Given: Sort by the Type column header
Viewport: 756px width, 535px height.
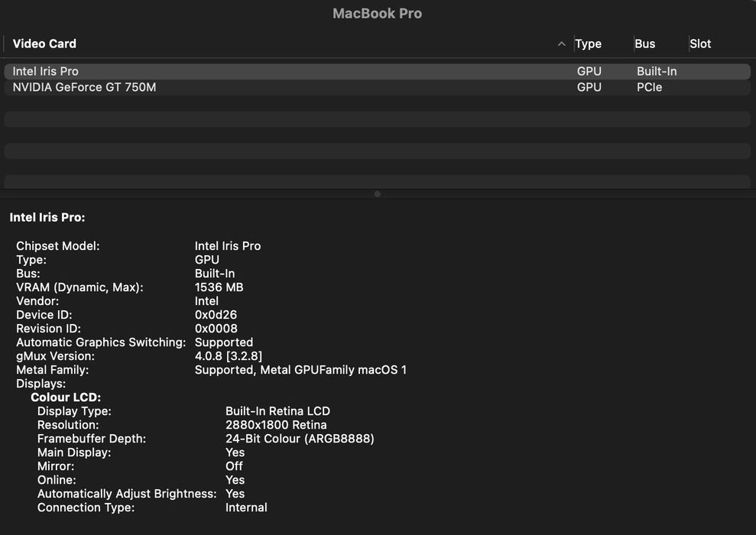Looking at the screenshot, I should [x=589, y=44].
